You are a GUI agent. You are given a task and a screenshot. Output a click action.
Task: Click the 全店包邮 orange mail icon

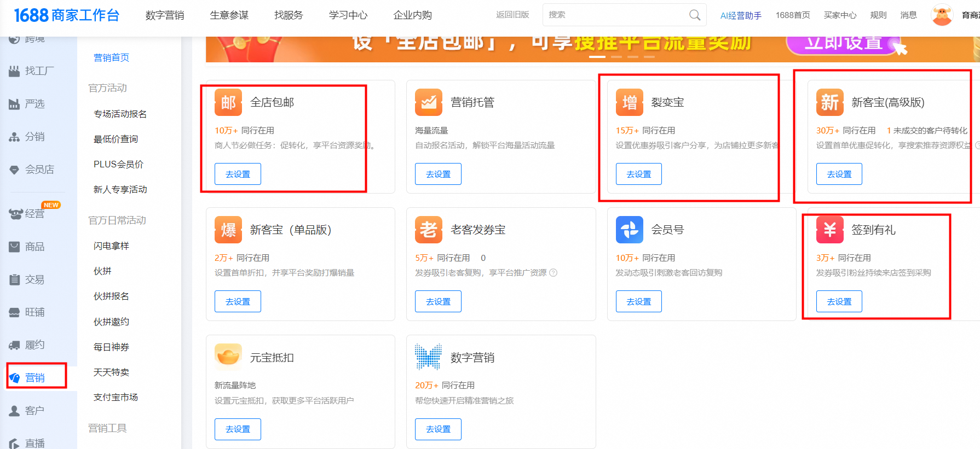tap(228, 102)
